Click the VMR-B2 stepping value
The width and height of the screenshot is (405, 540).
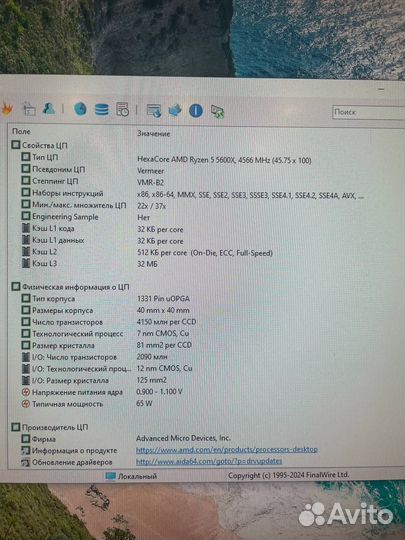point(150,183)
